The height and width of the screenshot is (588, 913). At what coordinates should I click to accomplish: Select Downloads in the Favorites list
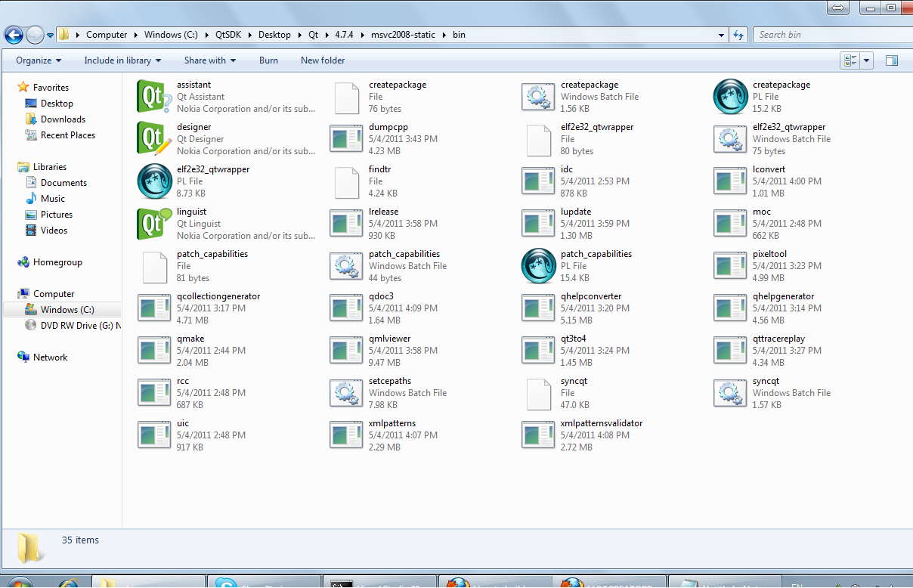click(63, 119)
